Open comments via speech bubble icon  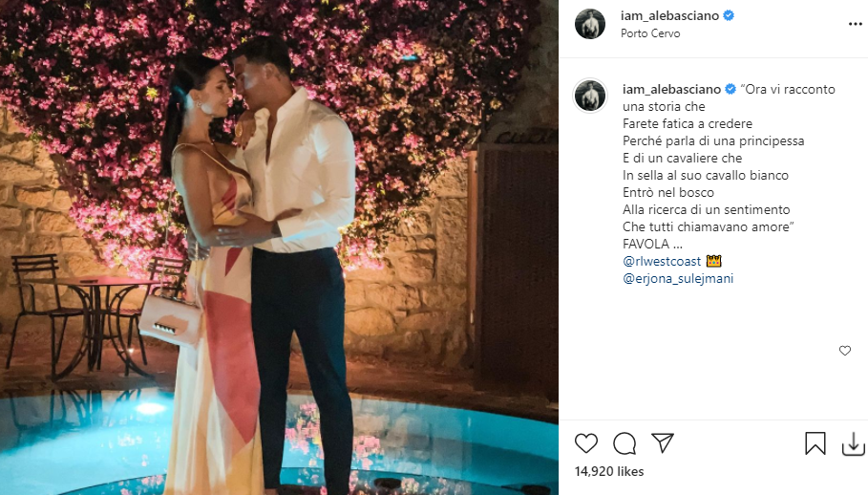(x=625, y=443)
